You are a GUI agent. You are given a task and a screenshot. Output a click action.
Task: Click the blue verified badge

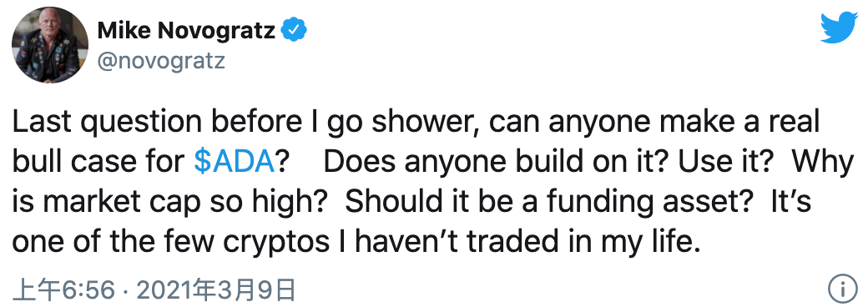pos(294,30)
